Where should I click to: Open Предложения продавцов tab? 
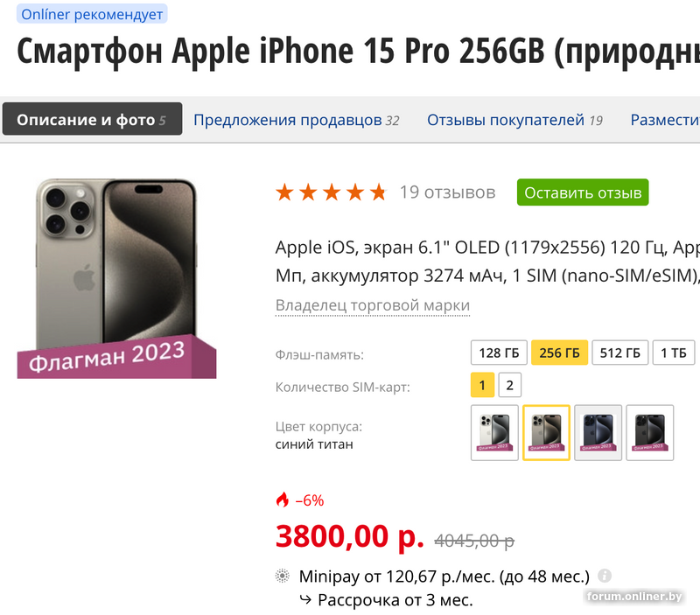click(x=296, y=120)
